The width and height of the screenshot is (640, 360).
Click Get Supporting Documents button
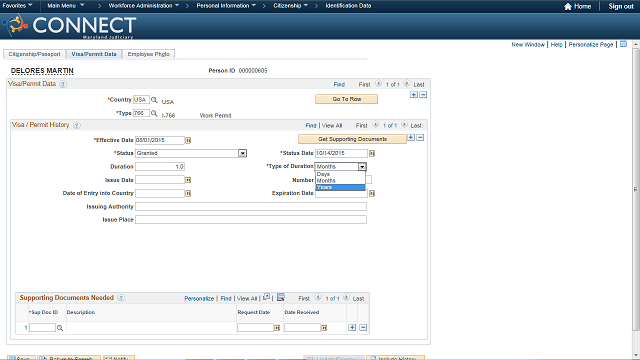352,139
